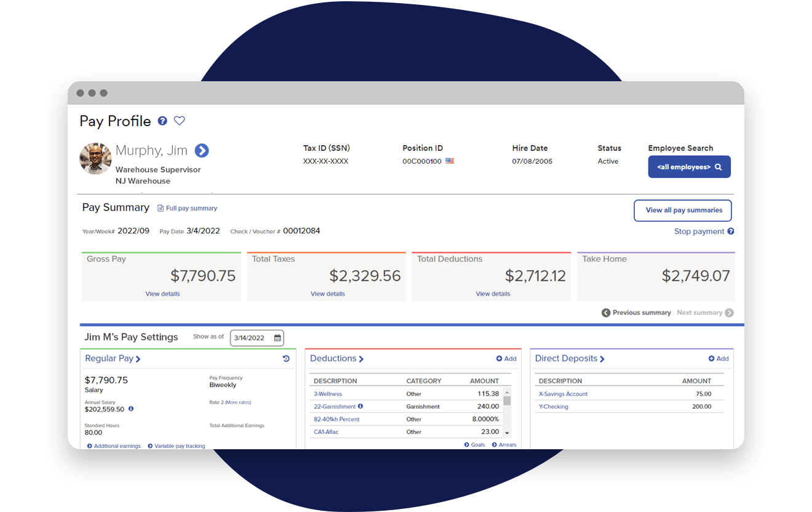This screenshot has width=812, height=512.
Task: Click the history reset icon in Regular Pay
Action: [286, 359]
